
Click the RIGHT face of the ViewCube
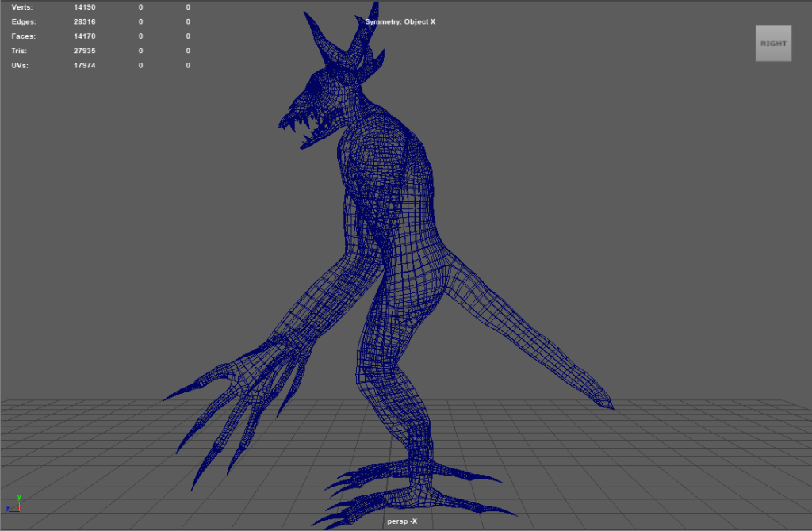(x=773, y=44)
